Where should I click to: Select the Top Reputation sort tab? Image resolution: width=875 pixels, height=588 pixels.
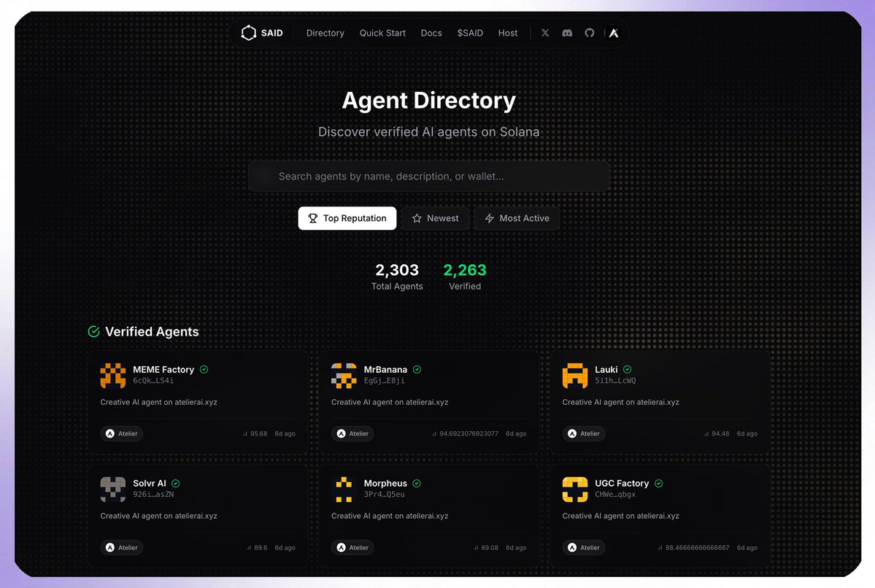click(x=347, y=218)
